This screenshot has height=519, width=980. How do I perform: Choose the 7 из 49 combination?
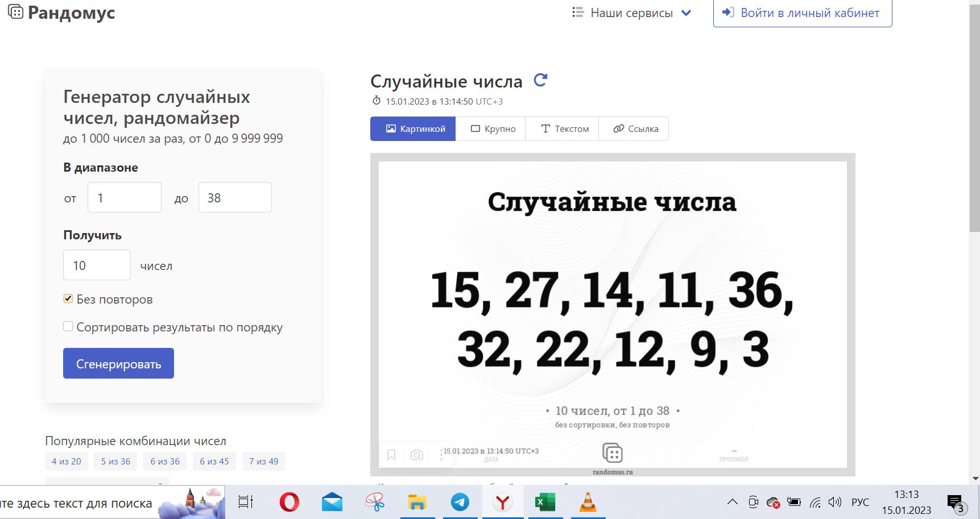click(264, 462)
